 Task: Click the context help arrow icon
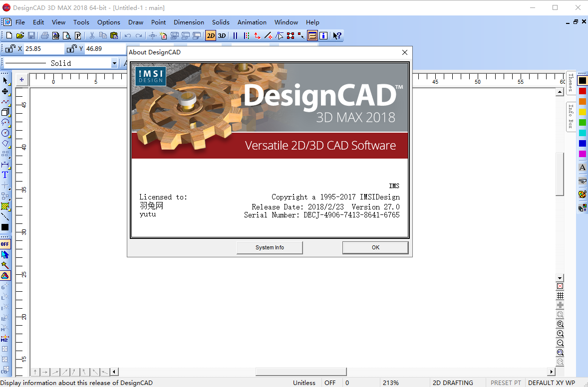pos(337,35)
